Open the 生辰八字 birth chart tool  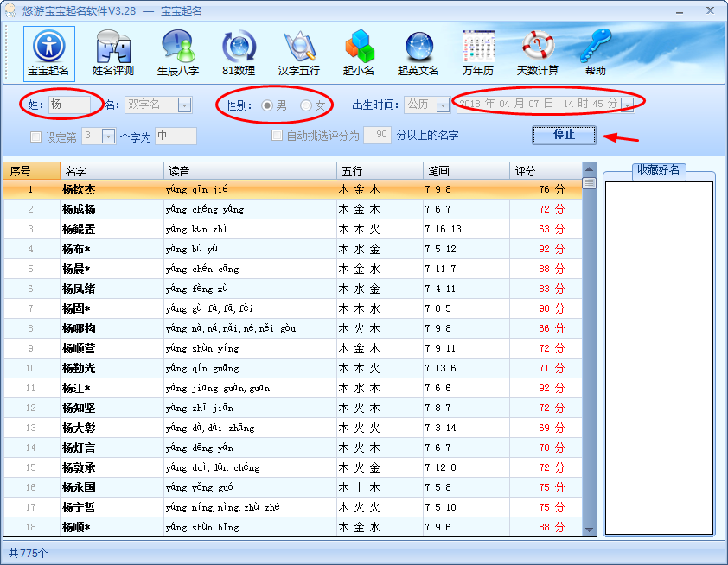177,53
